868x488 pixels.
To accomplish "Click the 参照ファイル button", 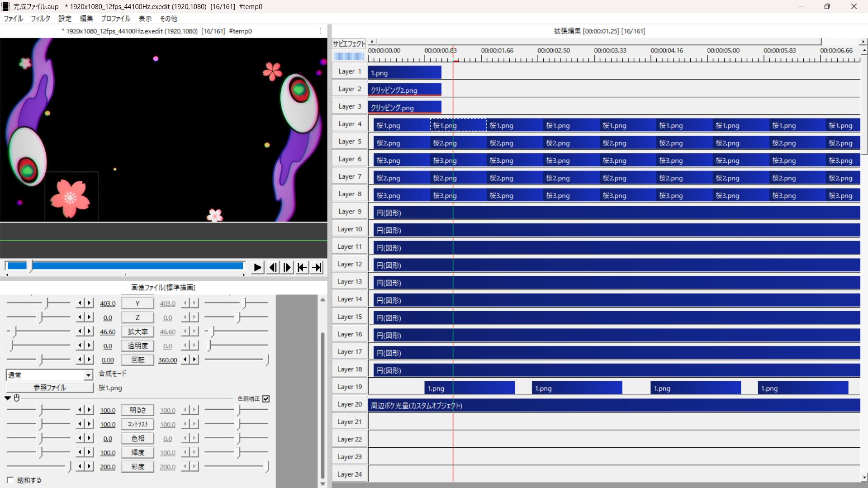I will point(50,388).
